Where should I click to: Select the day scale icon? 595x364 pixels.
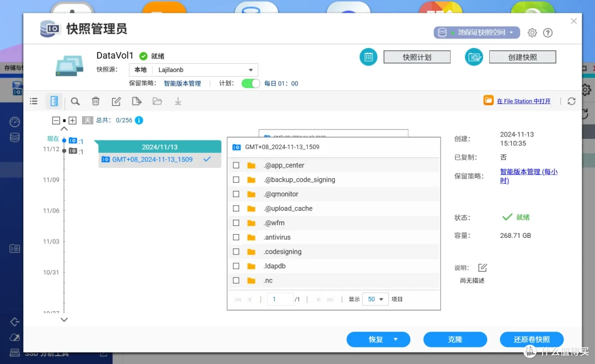click(87, 121)
